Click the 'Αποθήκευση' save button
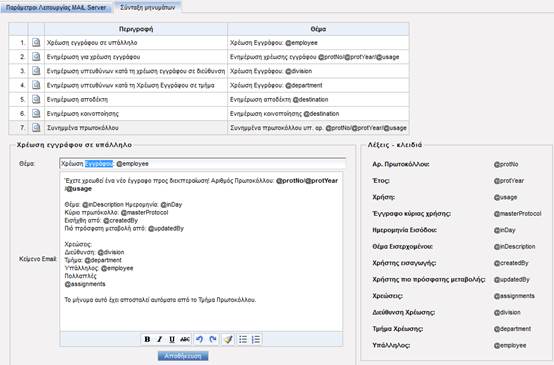Screen dimensions: 554x365 point(183,356)
